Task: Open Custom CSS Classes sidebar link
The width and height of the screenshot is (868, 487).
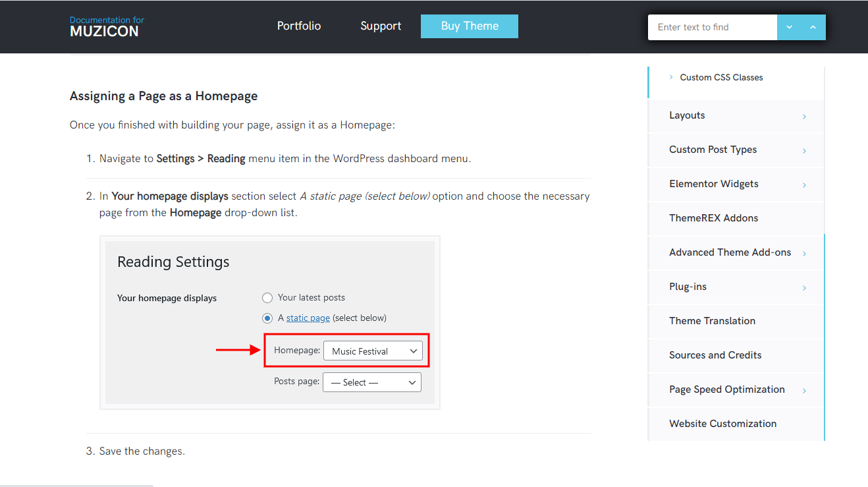Action: (x=721, y=77)
